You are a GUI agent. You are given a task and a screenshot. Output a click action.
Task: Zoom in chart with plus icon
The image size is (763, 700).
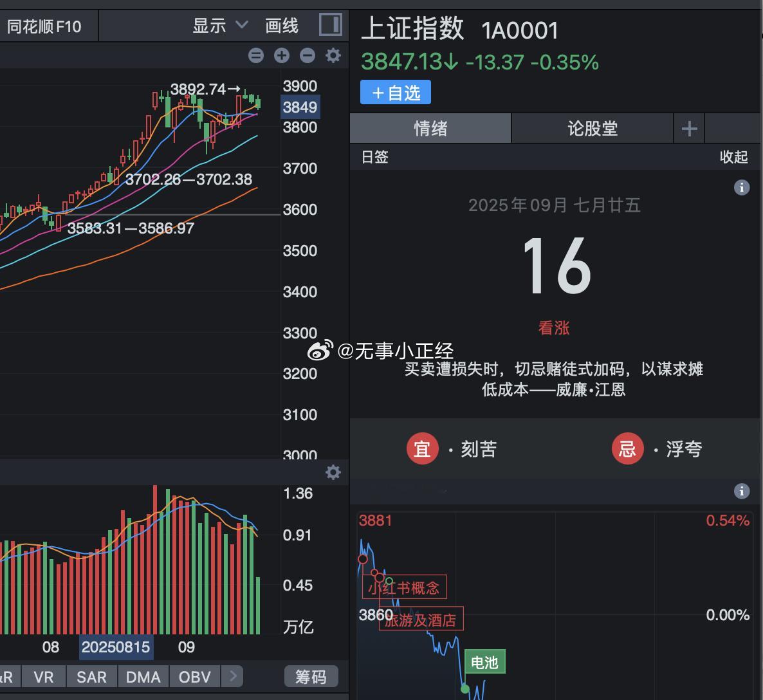[282, 55]
